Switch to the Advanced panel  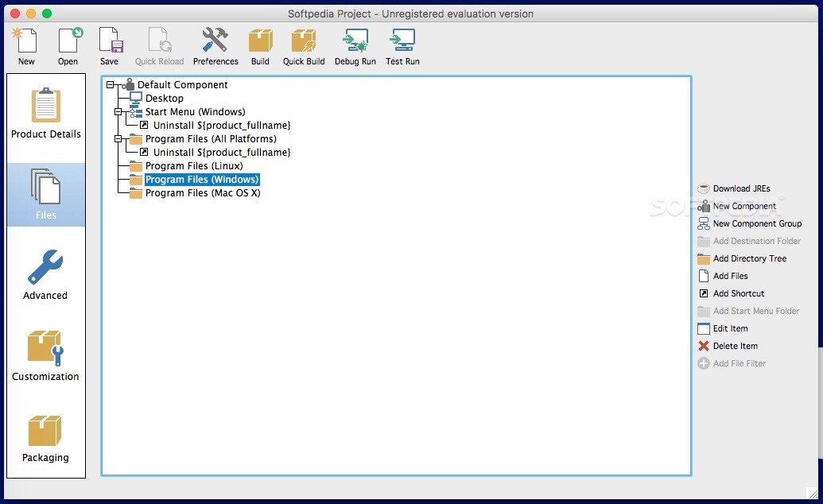(x=45, y=274)
